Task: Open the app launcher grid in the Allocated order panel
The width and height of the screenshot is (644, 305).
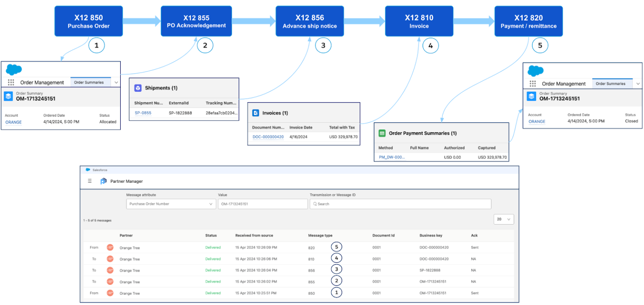Action: (x=11, y=83)
